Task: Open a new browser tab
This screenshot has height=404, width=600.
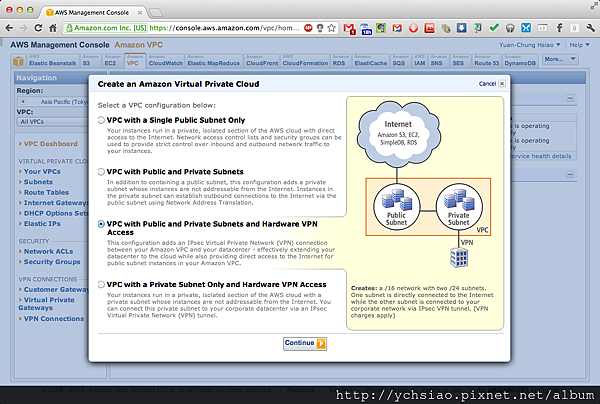Action: 155,13
